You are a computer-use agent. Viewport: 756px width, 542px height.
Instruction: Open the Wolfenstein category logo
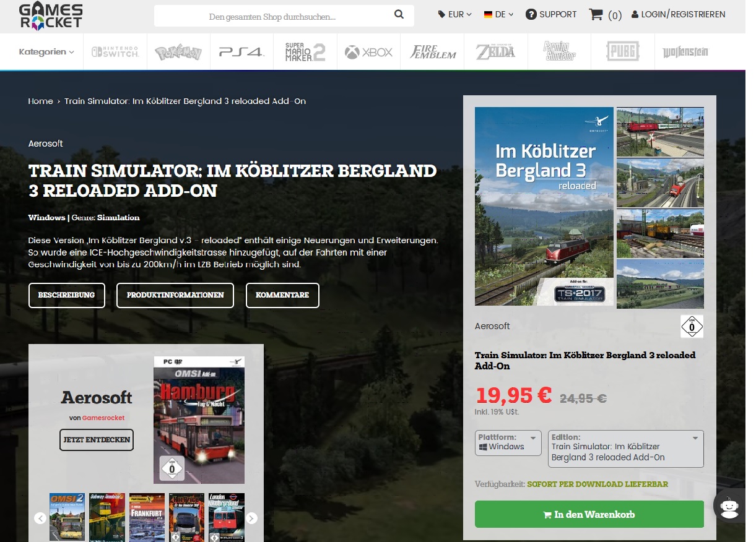(685, 53)
